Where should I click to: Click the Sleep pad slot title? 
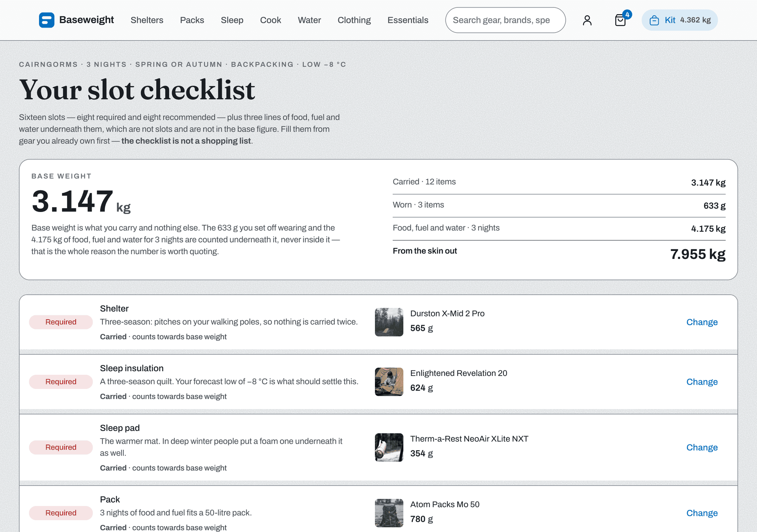tap(119, 428)
